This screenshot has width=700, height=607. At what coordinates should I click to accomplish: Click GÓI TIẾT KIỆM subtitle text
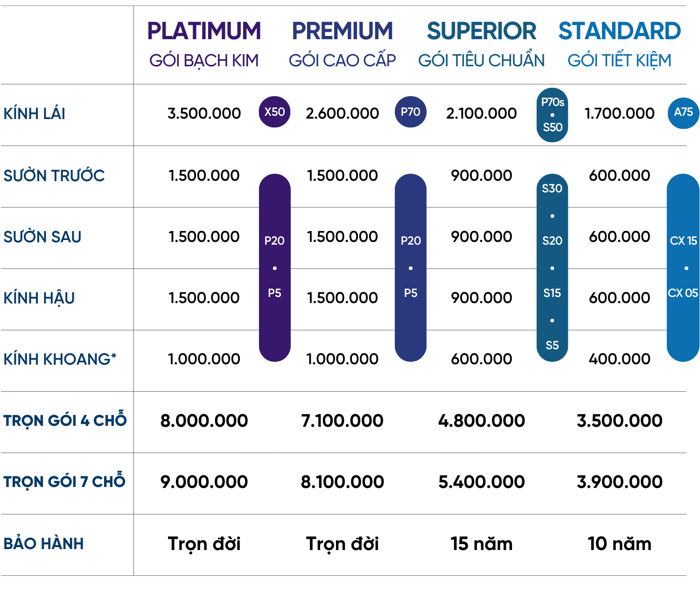coord(619,61)
